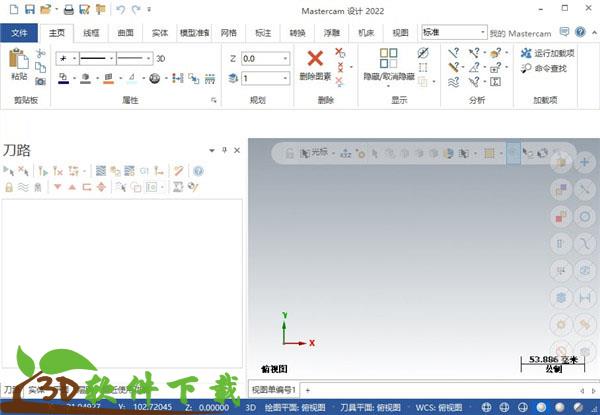The image size is (600, 415).
Task: Click the Save icon in quick access toolbar
Action: 30,9
